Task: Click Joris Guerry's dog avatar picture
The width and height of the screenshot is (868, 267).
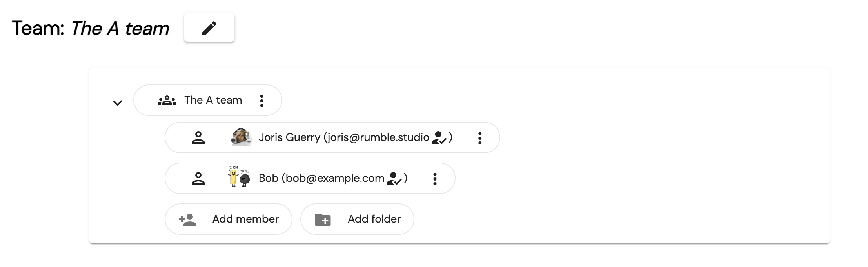Action: (x=241, y=137)
